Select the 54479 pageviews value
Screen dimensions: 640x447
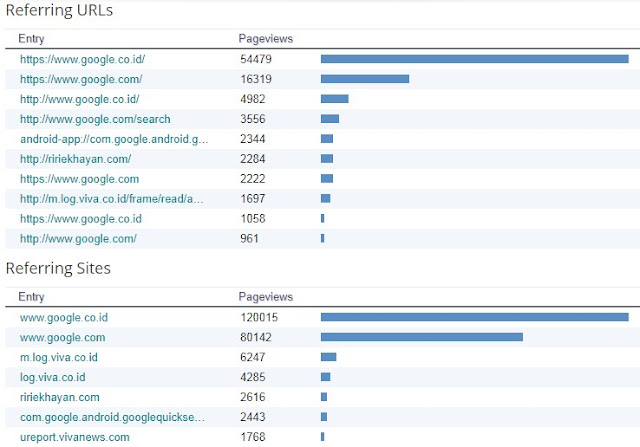tap(256, 60)
